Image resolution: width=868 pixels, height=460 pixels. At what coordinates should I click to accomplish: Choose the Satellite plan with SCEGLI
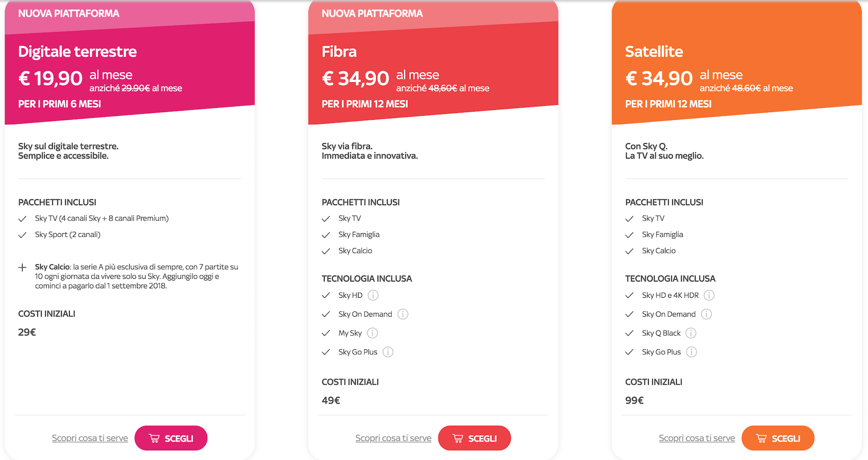point(778,438)
